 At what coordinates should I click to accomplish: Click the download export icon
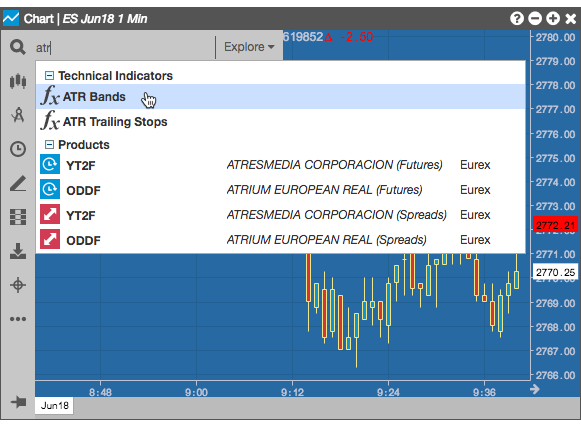pos(18,251)
